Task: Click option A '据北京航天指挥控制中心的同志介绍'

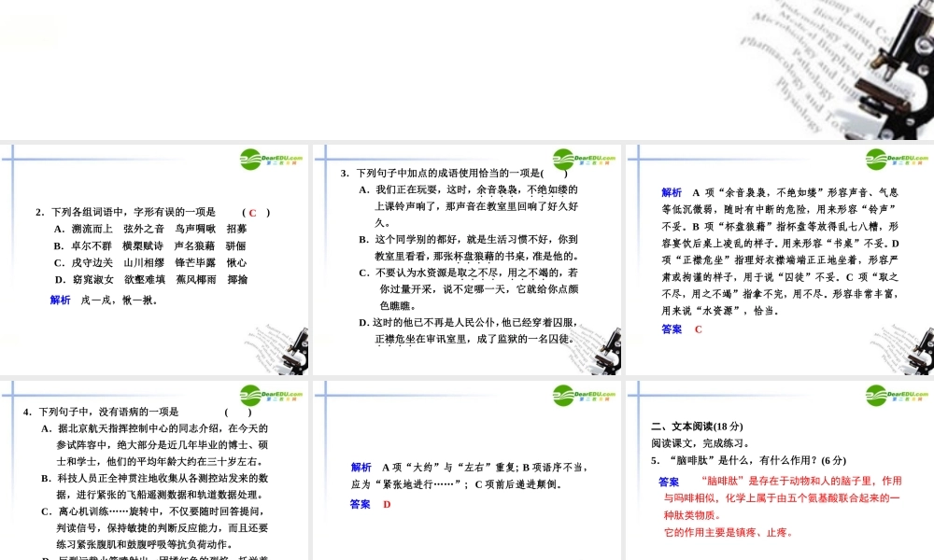Action: 155,444
